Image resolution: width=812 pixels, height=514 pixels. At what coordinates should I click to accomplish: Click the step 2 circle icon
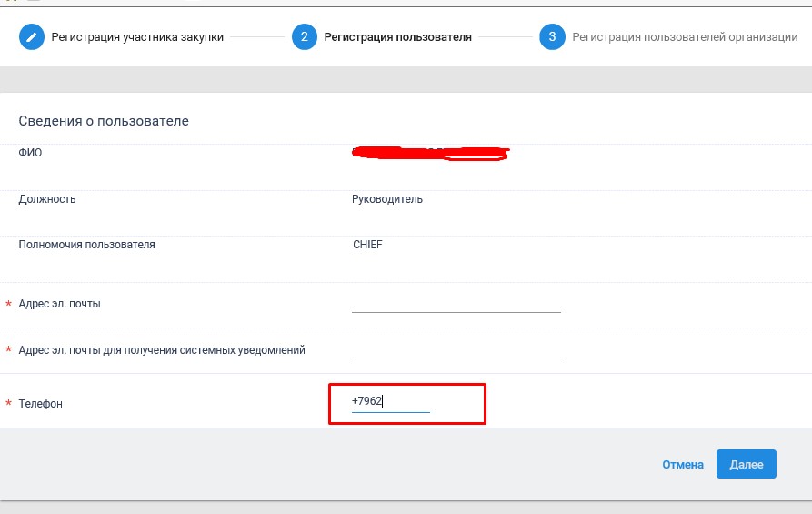[304, 37]
